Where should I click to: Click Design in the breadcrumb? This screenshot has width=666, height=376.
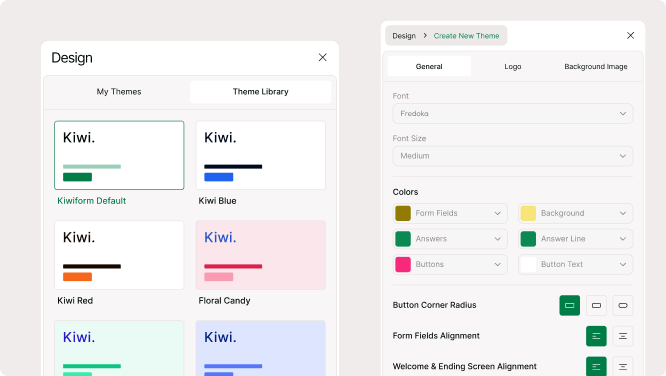(x=404, y=36)
